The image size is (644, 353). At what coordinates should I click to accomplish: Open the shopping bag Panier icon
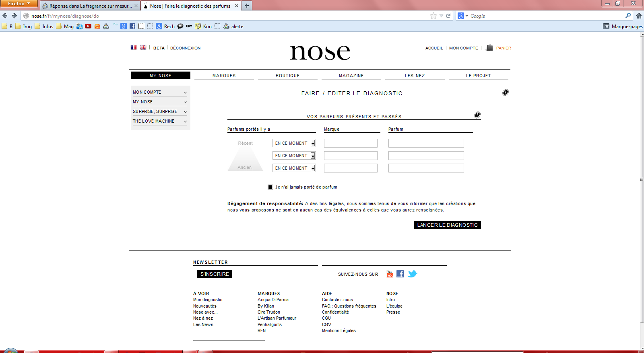pyautogui.click(x=489, y=47)
